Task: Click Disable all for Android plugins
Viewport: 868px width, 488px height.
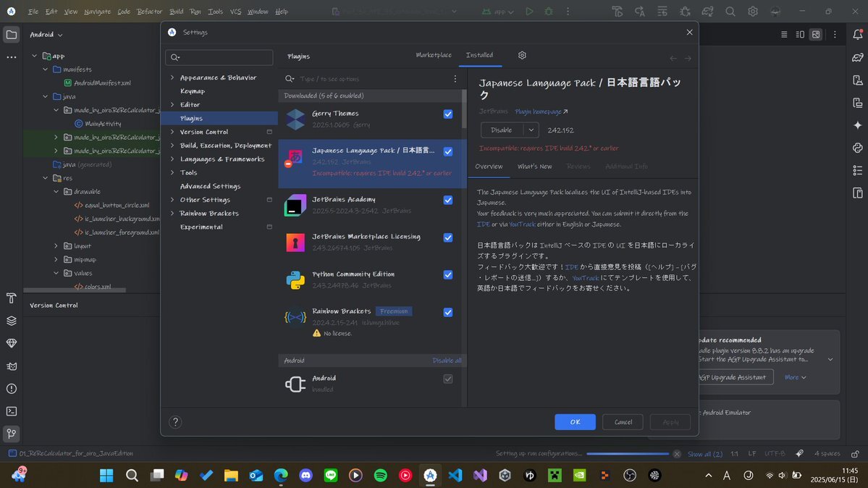Action: tap(447, 361)
